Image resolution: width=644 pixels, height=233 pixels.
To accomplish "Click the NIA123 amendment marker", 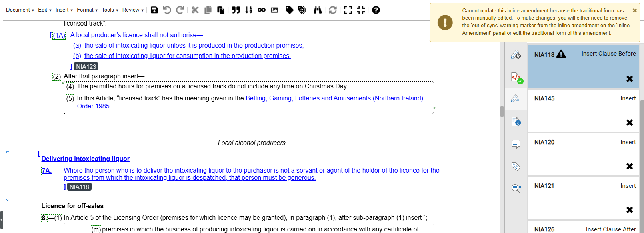I will pyautogui.click(x=86, y=67).
